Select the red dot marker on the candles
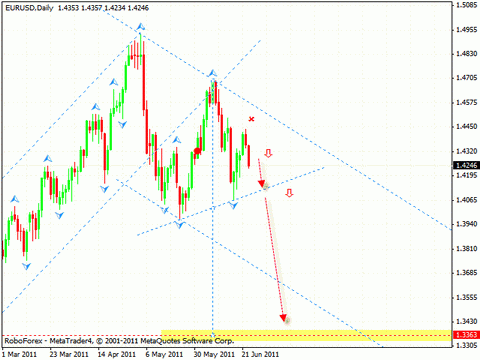 coord(197,151)
